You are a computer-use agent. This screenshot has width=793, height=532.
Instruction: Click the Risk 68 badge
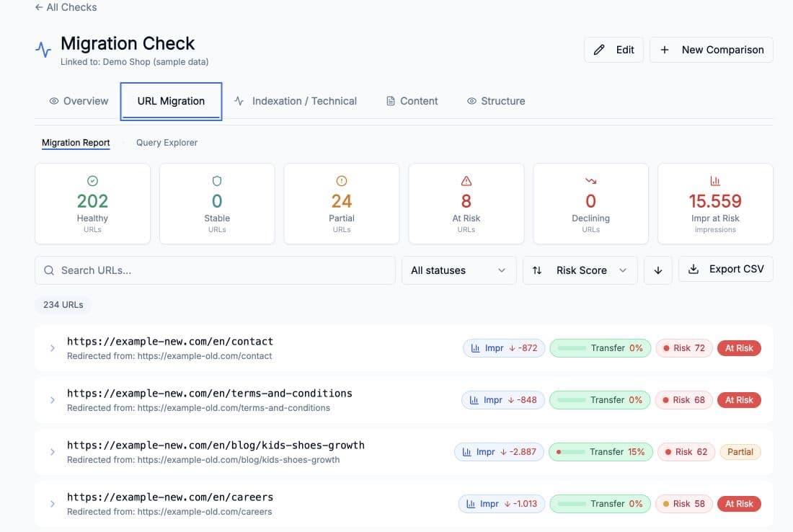pos(683,400)
